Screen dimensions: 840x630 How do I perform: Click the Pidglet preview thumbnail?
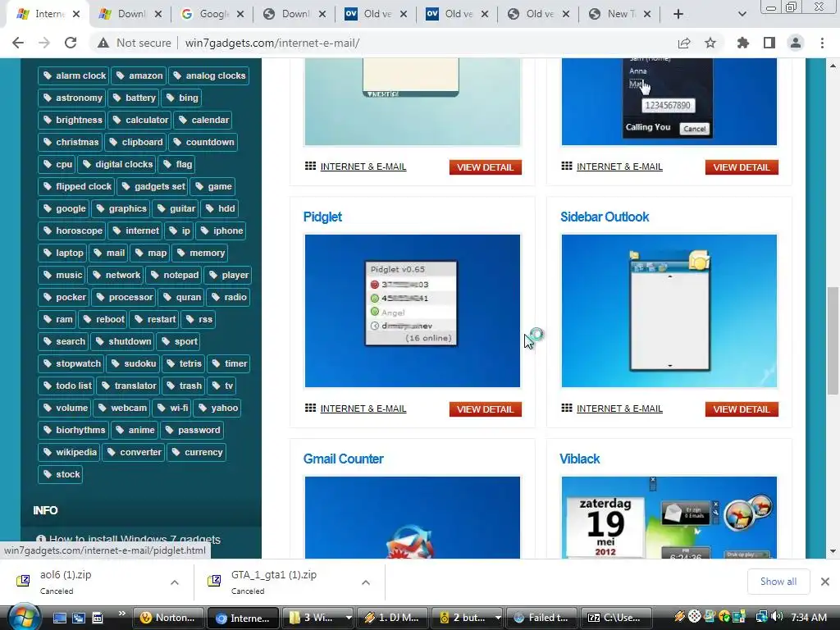coord(413,311)
